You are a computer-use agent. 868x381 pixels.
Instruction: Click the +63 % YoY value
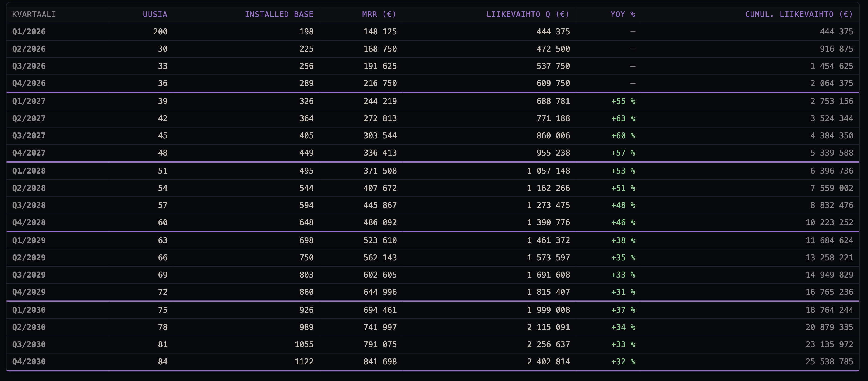623,118
